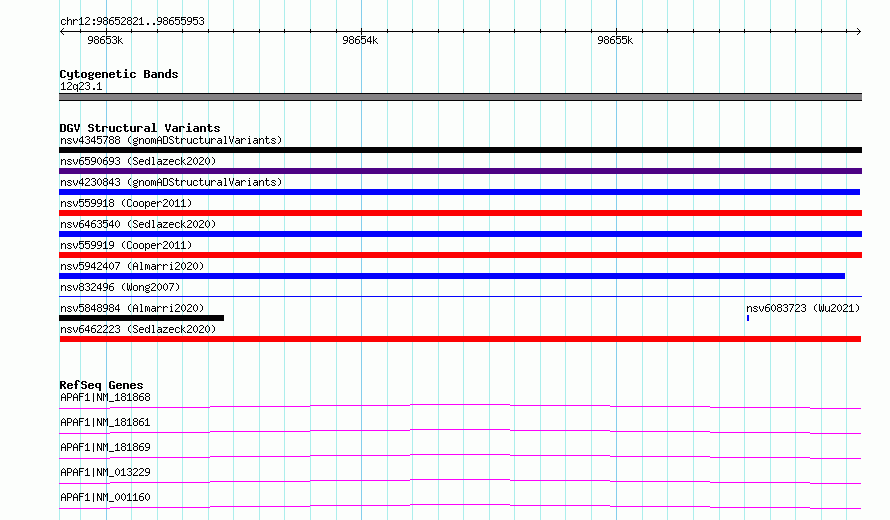Click the 98653k ruler label
This screenshot has width=890, height=520.
[x=105, y=40]
